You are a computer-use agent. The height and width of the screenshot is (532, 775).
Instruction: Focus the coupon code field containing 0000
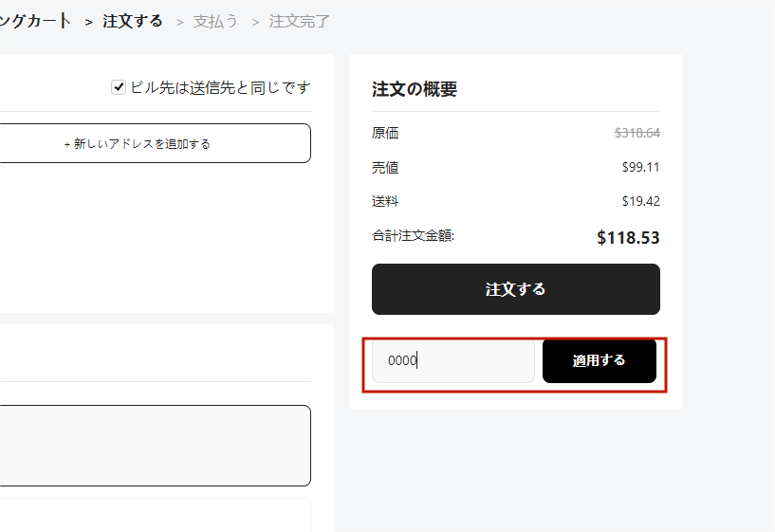click(x=453, y=360)
